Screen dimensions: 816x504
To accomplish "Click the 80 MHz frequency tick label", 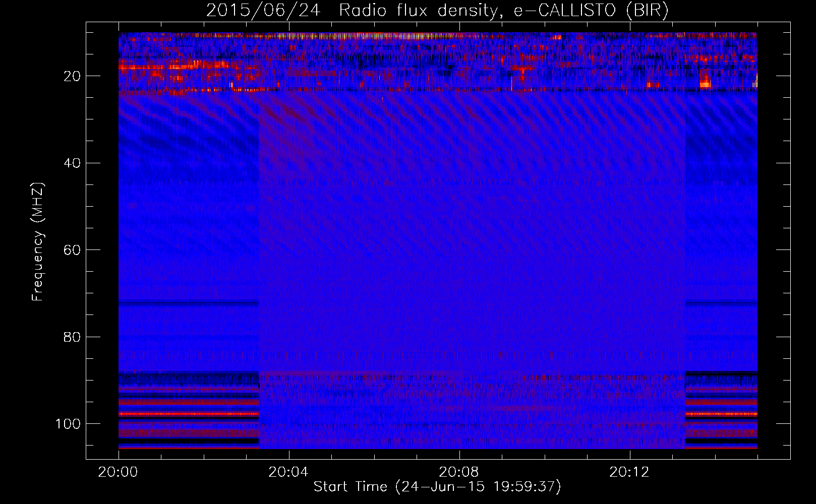I will [x=73, y=337].
